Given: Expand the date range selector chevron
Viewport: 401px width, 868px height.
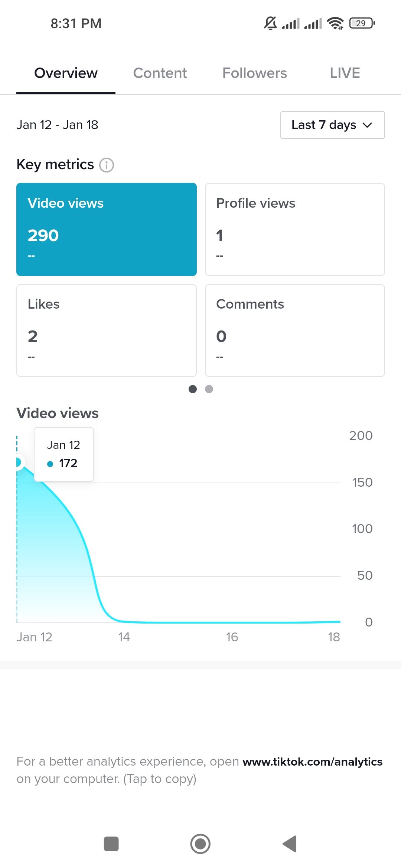Looking at the screenshot, I should tap(367, 125).
